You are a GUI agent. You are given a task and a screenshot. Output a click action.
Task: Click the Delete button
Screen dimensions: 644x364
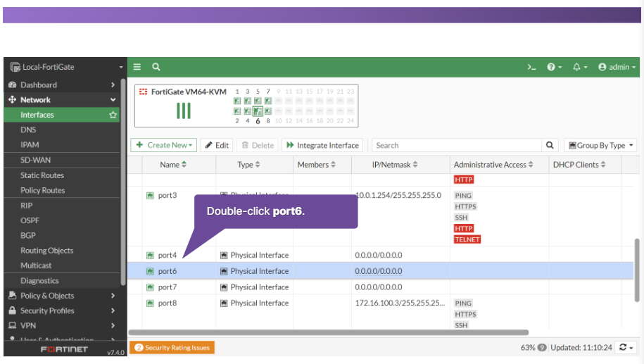point(258,145)
